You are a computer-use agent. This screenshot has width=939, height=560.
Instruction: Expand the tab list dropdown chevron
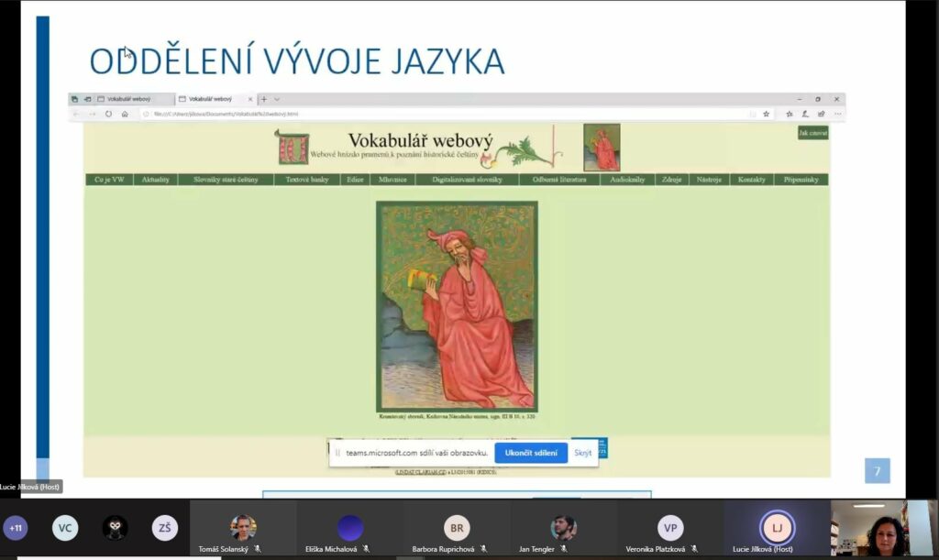(x=277, y=99)
